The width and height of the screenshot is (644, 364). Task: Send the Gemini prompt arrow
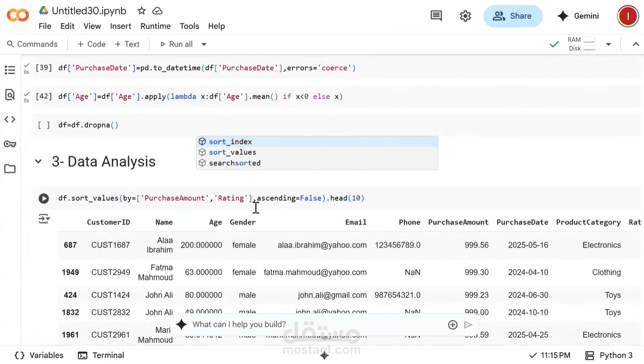pyautogui.click(x=468, y=325)
